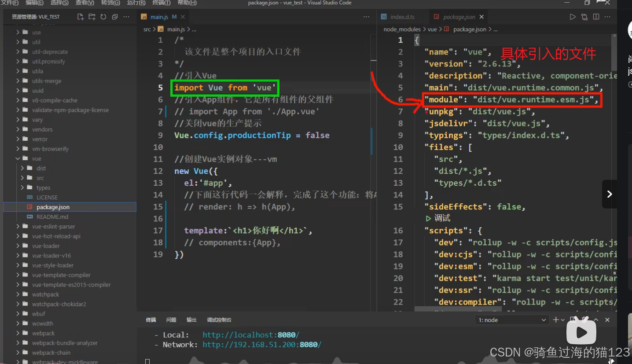Switch to the main.js tab
632x364 pixels.
coord(159,17)
